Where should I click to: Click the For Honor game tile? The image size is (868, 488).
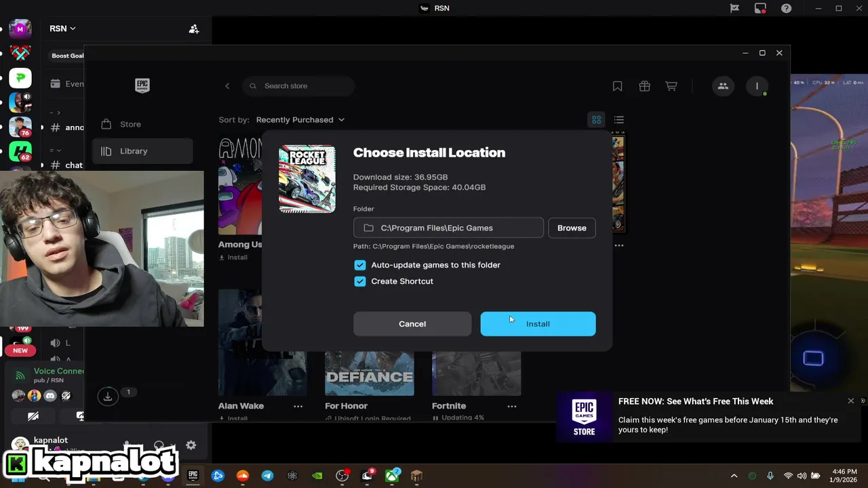[369, 373]
